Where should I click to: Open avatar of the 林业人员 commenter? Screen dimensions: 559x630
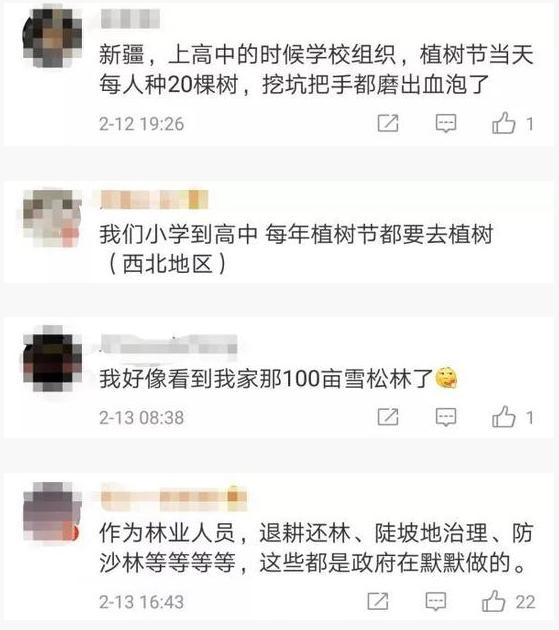[x=52, y=512]
